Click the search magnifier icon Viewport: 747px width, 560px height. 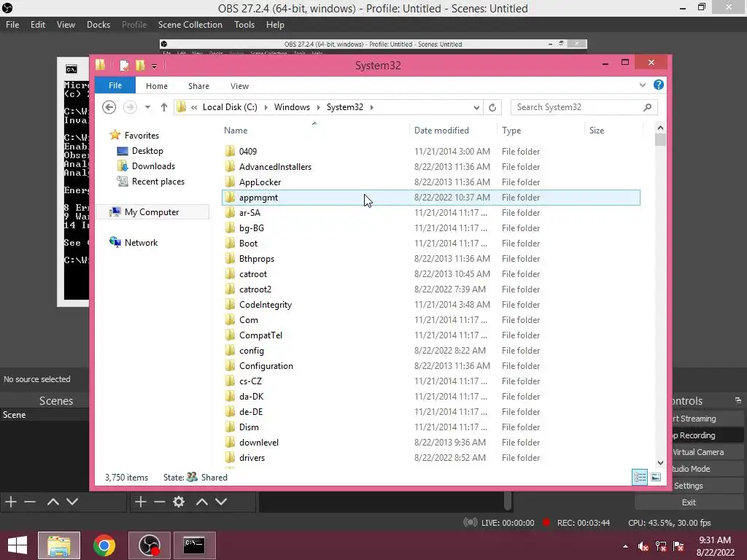647,108
